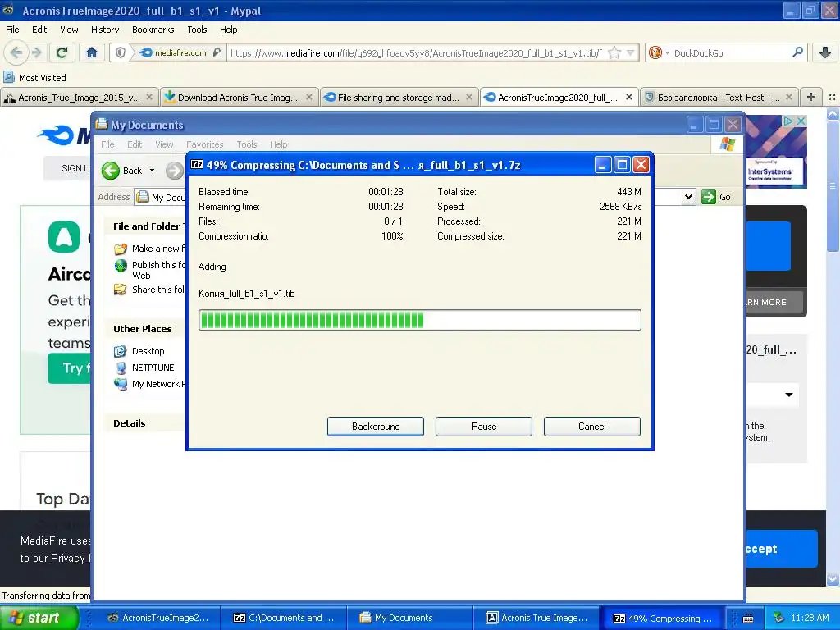Open My Network Places link
840x630 pixels.
click(x=150, y=384)
